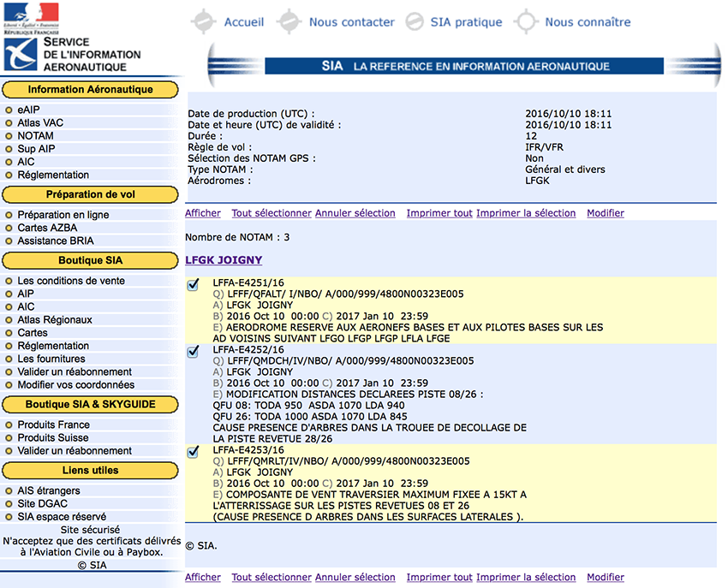Open Les fournitures link
The height and width of the screenshot is (588, 728).
51,359
